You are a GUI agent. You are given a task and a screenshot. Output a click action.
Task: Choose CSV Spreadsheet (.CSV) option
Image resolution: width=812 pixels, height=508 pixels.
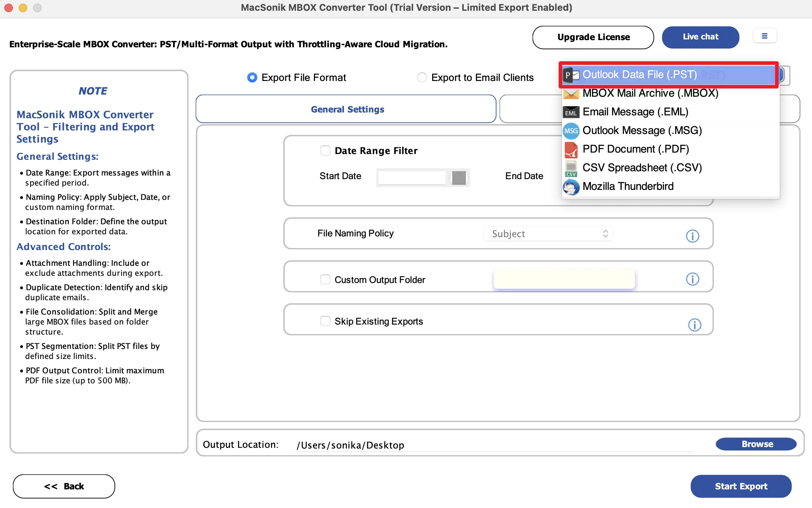(x=670, y=168)
